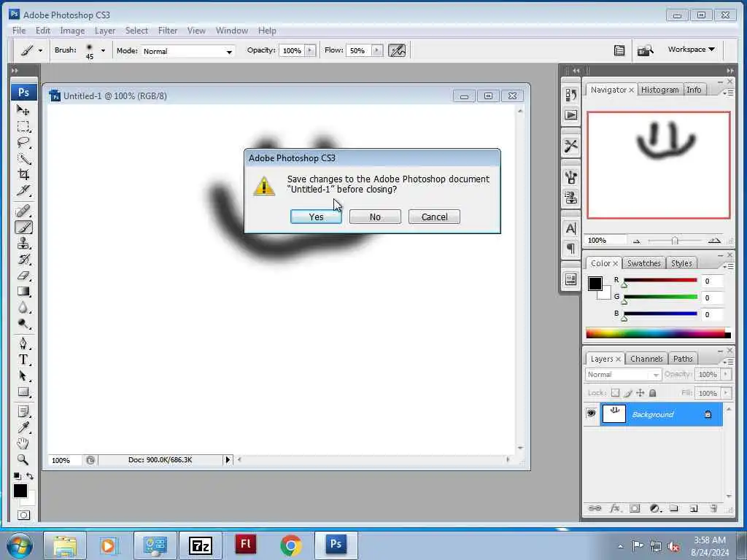Toggle Lock position
The height and width of the screenshot is (560, 747).
click(640, 393)
